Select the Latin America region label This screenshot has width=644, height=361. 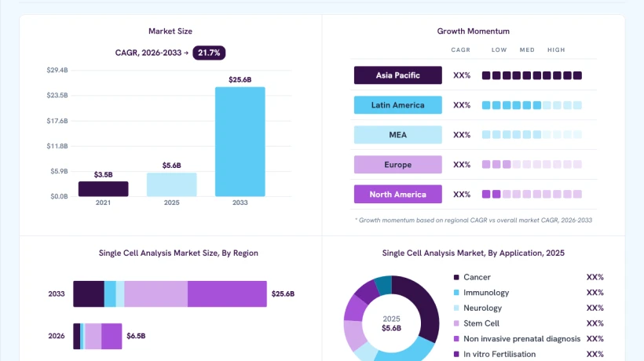click(x=398, y=105)
